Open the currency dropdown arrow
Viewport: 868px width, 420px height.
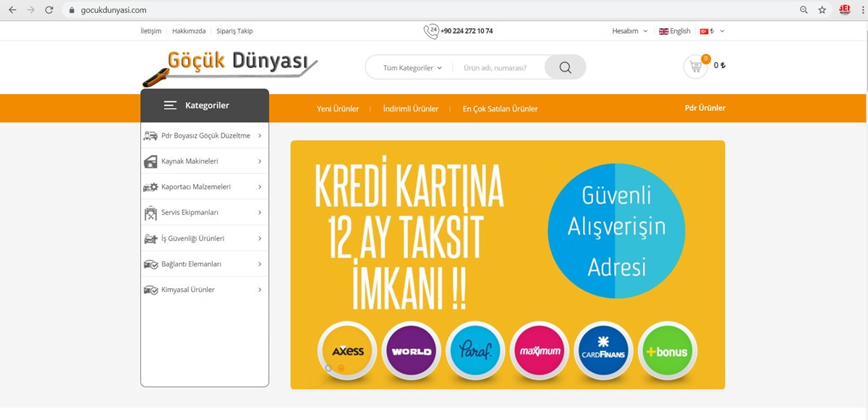[x=722, y=31]
